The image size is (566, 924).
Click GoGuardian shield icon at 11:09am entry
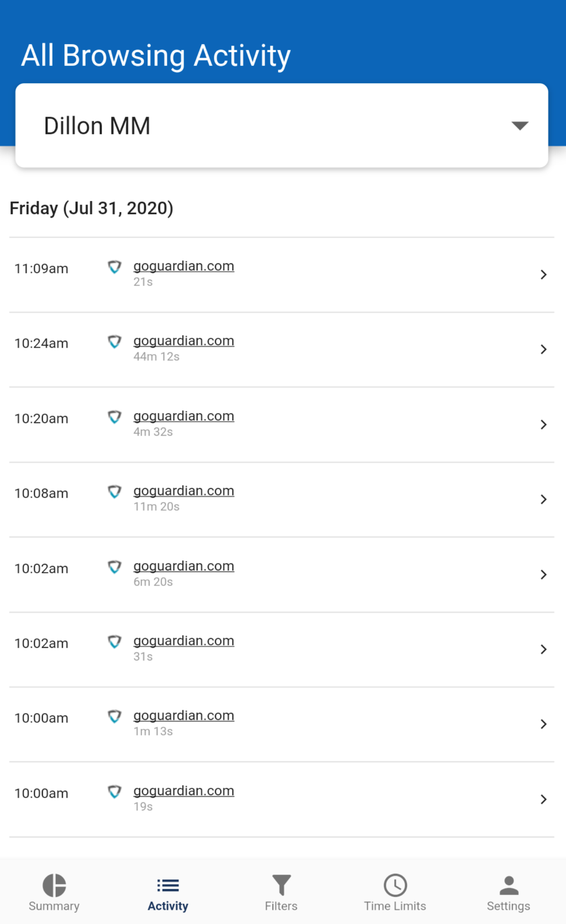(115, 267)
